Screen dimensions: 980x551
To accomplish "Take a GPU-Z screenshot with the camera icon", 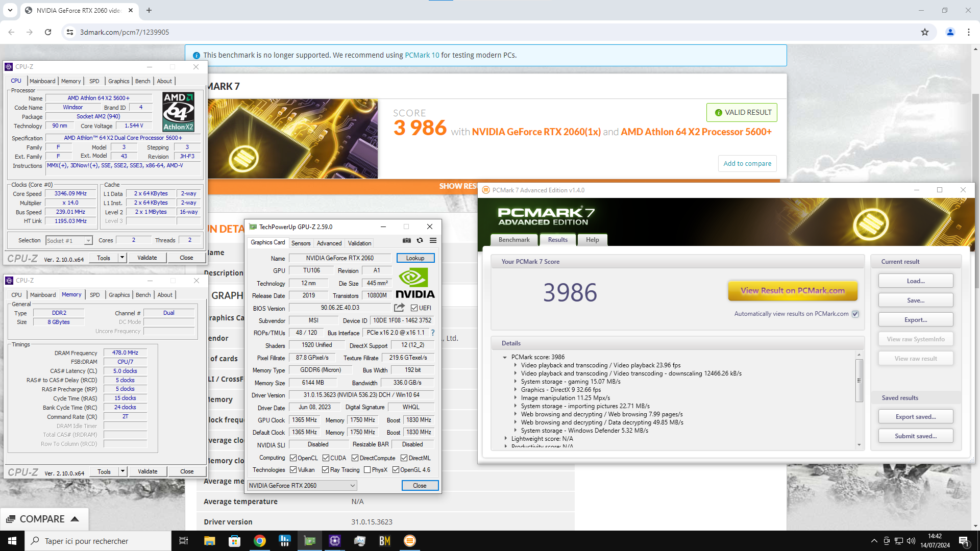I will (407, 240).
